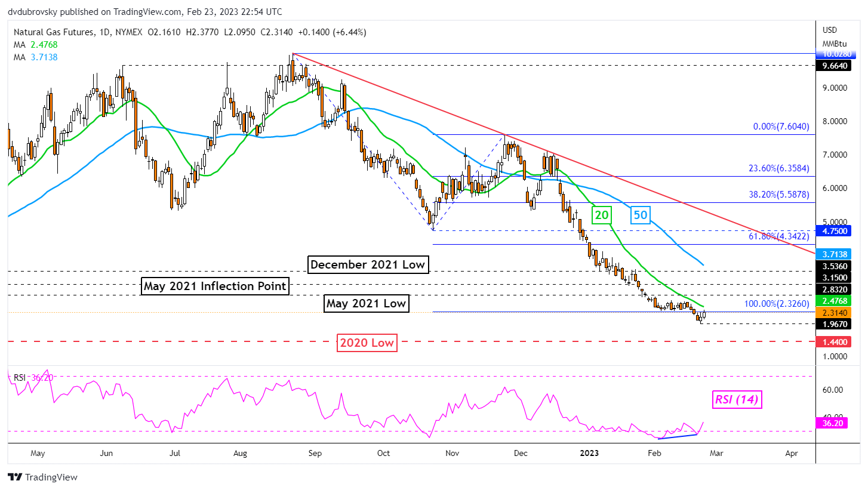Image resolution: width=868 pixels, height=490 pixels.
Task: Click the green '20' moving average tag
Action: tap(601, 215)
